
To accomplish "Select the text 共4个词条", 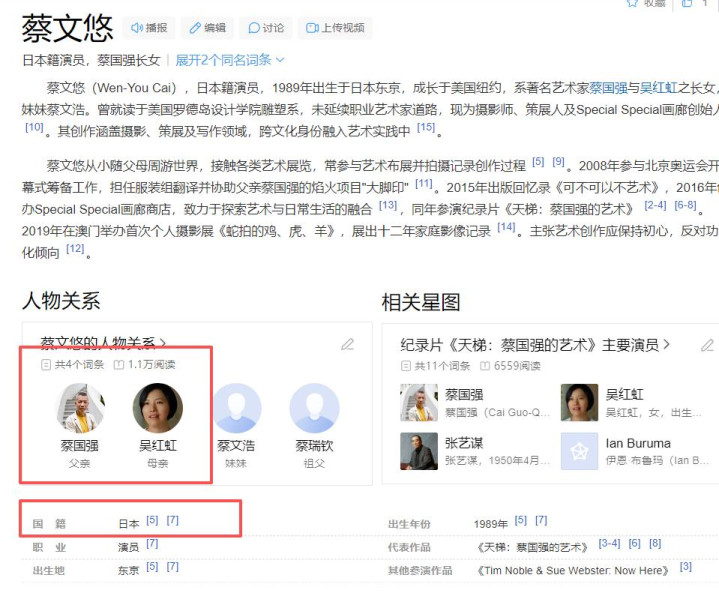I will coord(79,365).
